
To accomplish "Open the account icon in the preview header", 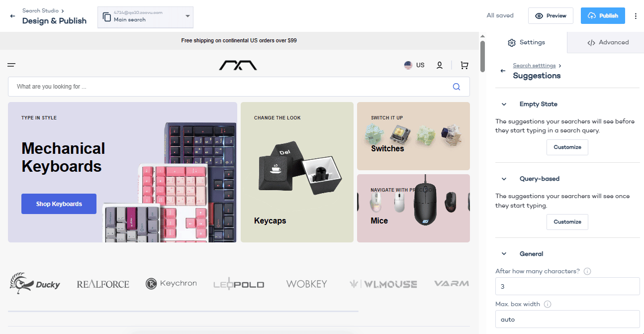I will point(439,65).
